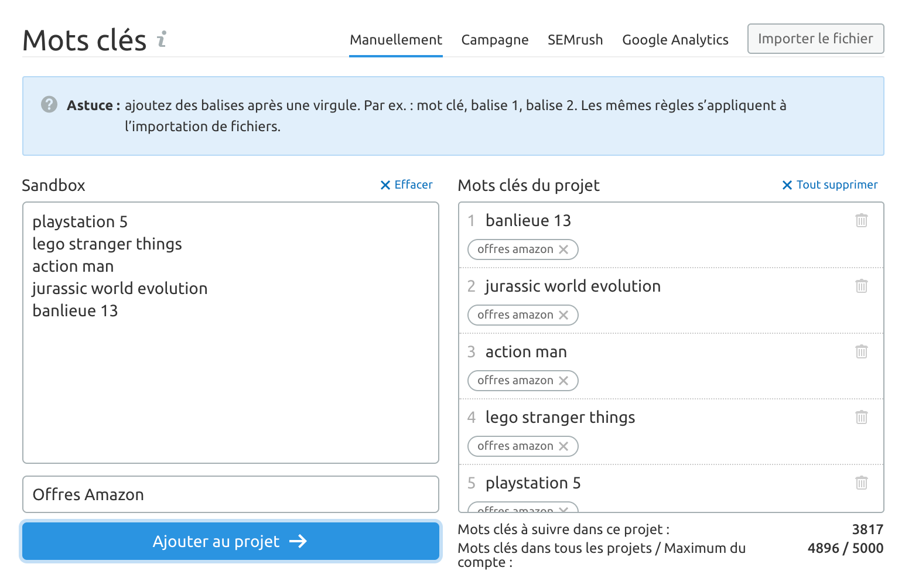Switch to Google Analytics tab
Screen dimensions: 912x588
pos(675,40)
